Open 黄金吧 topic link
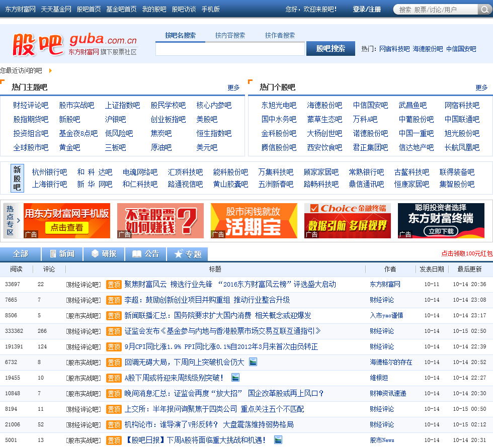This screenshot has width=493, height=448. tap(69, 147)
